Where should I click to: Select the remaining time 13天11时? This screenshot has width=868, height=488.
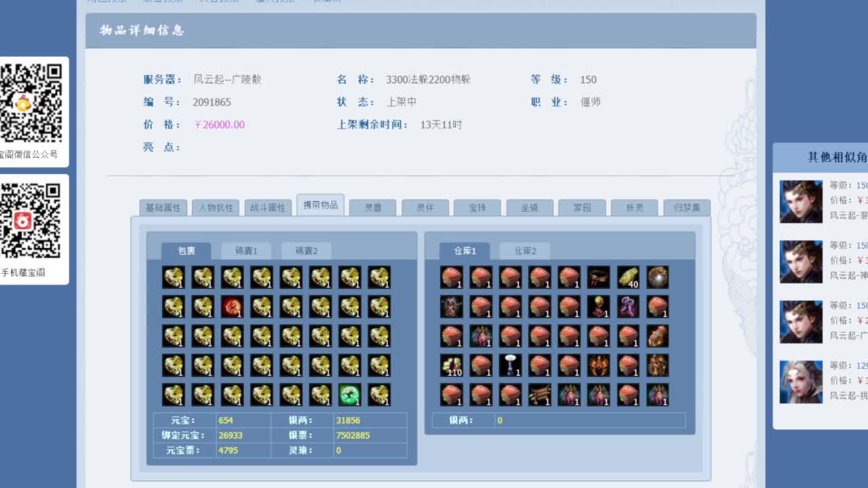441,125
